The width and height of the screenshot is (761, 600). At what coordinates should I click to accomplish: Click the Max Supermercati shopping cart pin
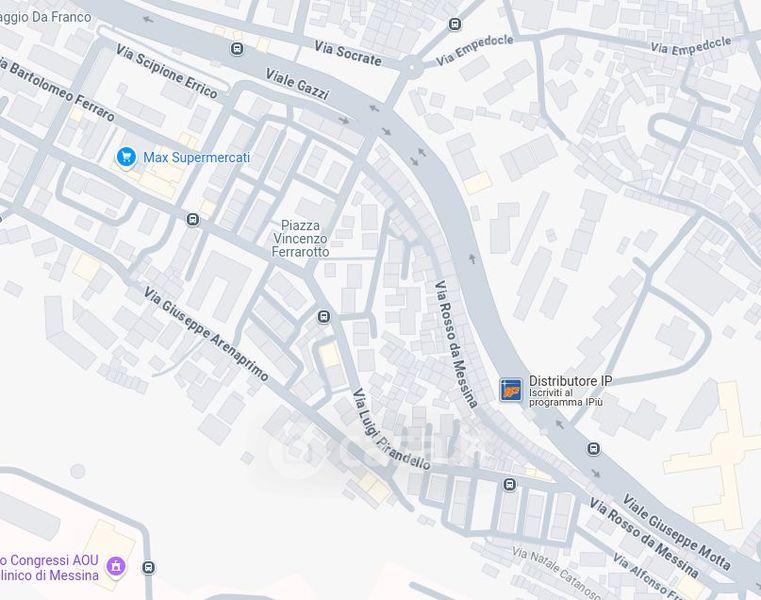(x=126, y=157)
